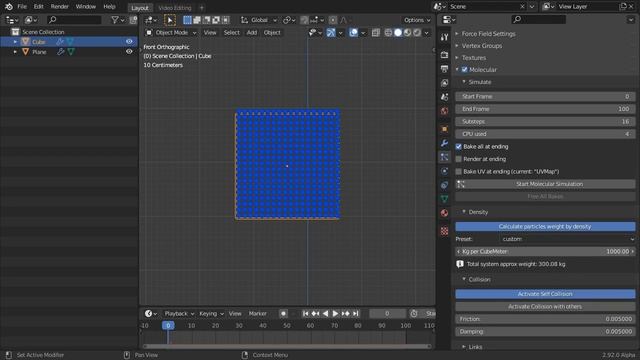Click the Blender logo menu
640x360 pixels.
tap(9, 7)
